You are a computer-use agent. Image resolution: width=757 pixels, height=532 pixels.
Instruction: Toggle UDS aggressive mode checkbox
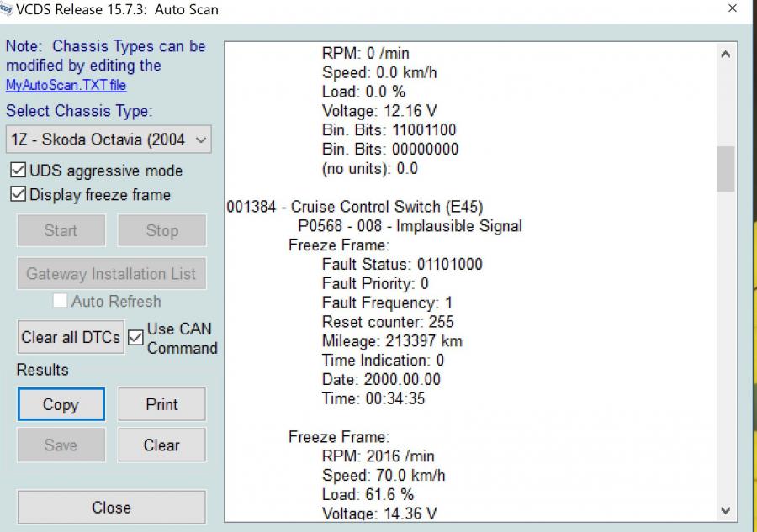17,171
